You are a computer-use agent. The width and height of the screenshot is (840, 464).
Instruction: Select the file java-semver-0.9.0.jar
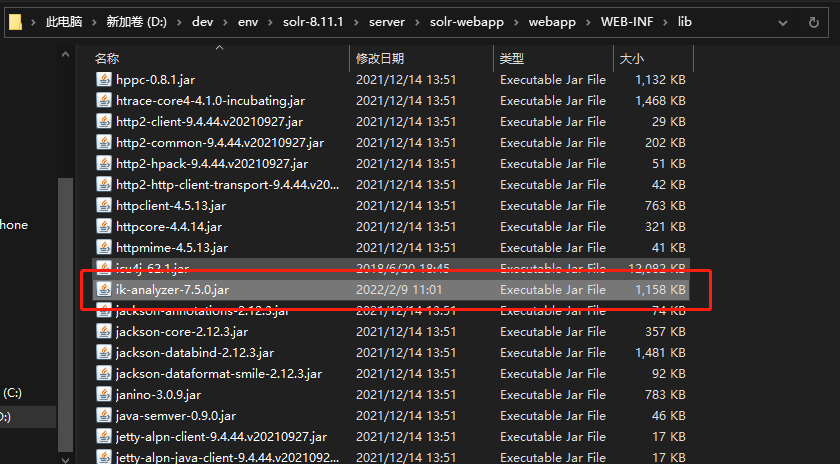pos(176,415)
